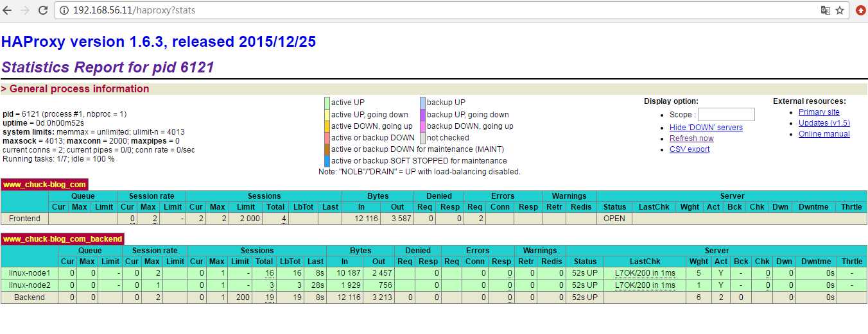The image size is (868, 334).
Task: Click the gray 'not checked' legend swatch
Action: point(422,137)
